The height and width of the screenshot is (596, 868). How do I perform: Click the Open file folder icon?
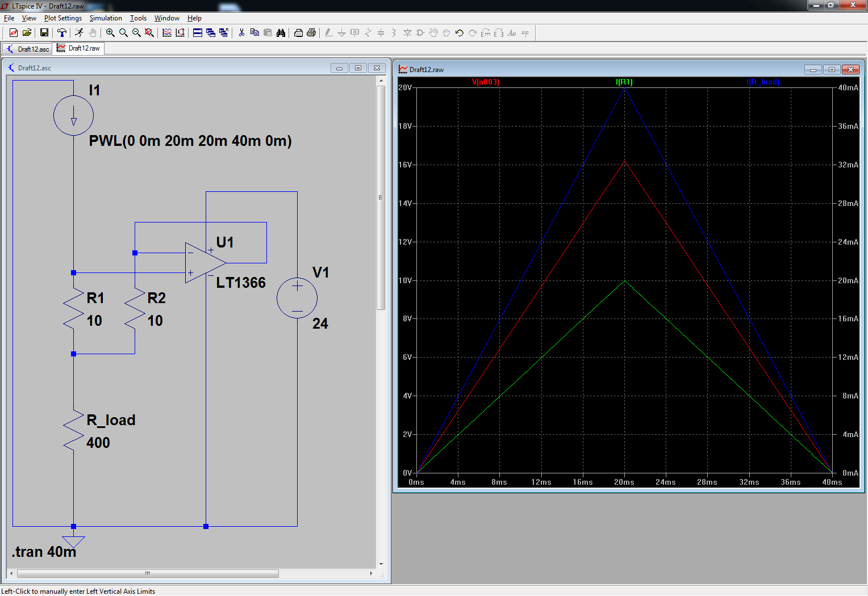(27, 33)
